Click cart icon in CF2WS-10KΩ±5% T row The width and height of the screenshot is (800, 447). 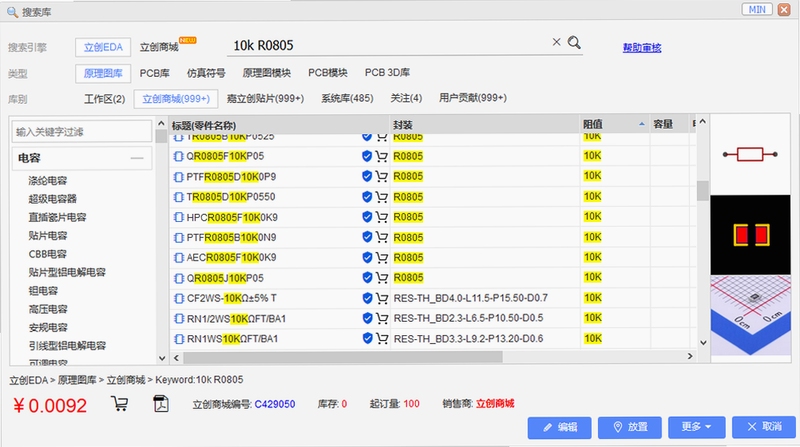coord(381,298)
